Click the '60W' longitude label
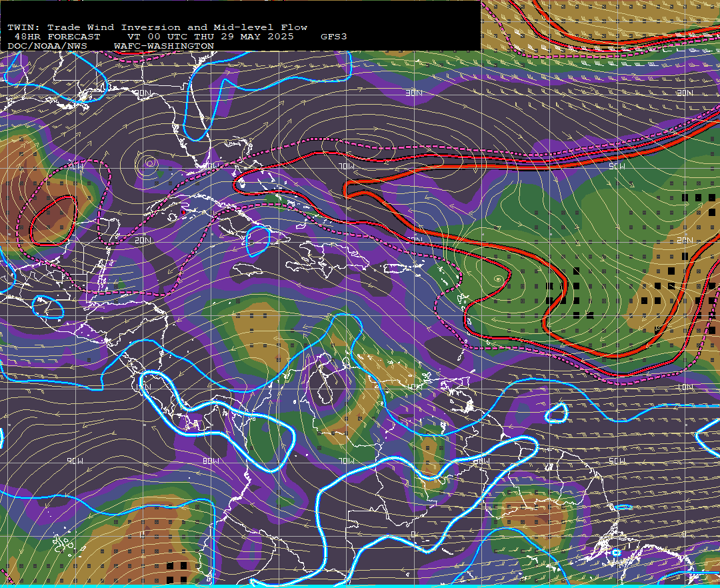Screen dimensions: 720x588 481,461
